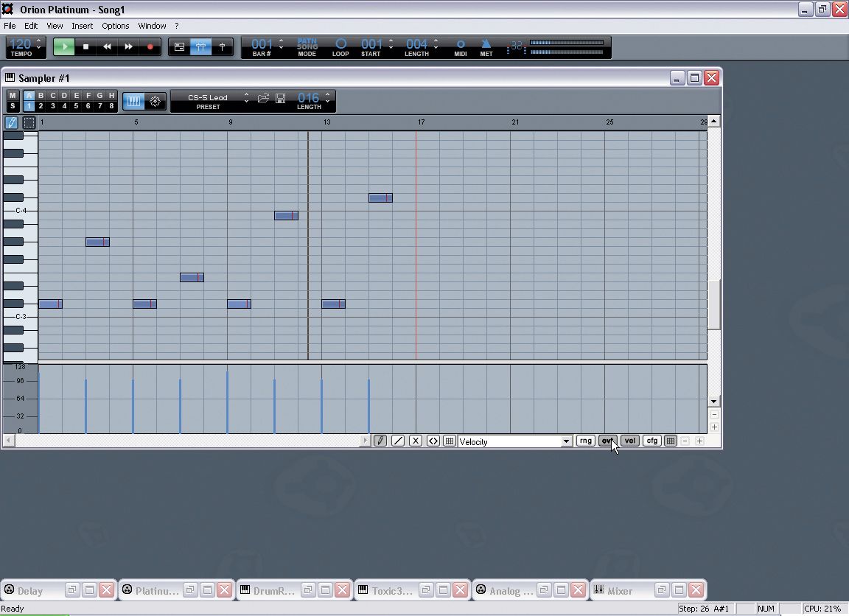
Task: Click the X clear icon in event editor
Action: [x=416, y=441]
